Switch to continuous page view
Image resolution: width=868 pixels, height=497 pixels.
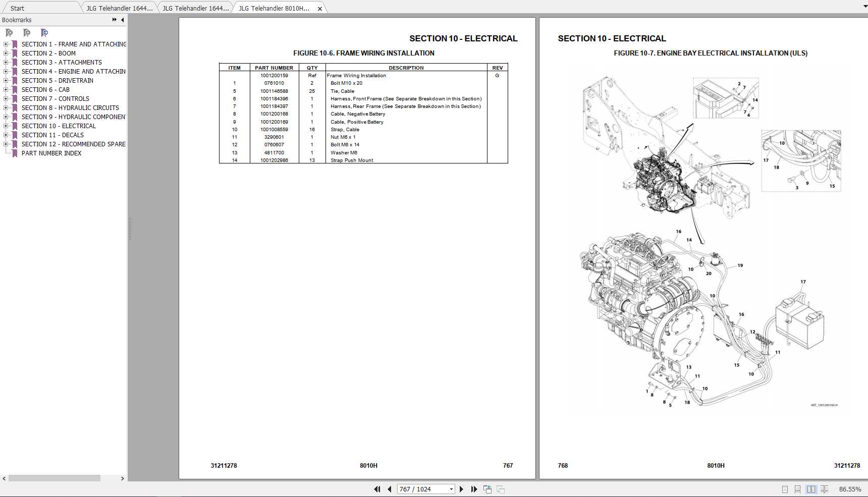[798, 489]
